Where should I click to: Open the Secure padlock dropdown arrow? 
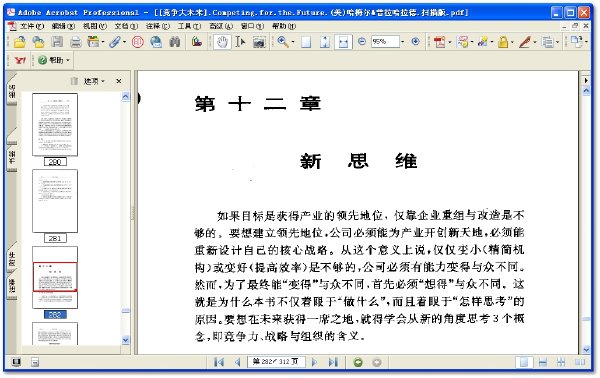pyautogui.click(x=512, y=42)
